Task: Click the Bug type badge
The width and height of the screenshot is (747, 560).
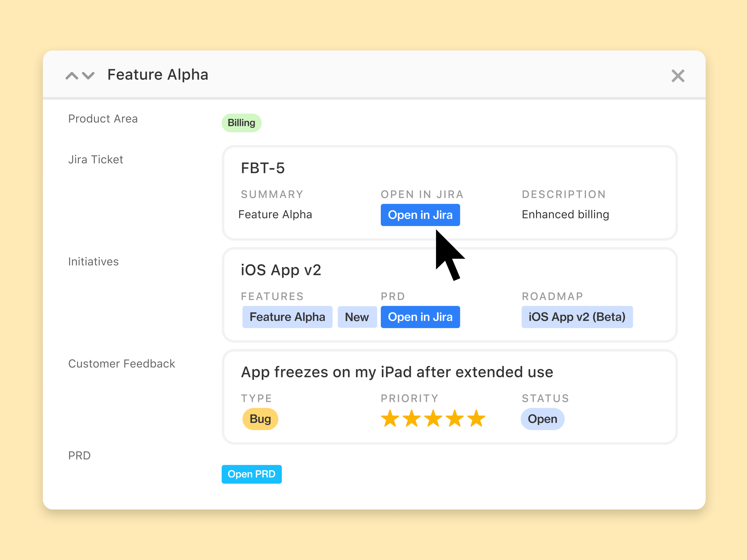Action: (x=260, y=419)
